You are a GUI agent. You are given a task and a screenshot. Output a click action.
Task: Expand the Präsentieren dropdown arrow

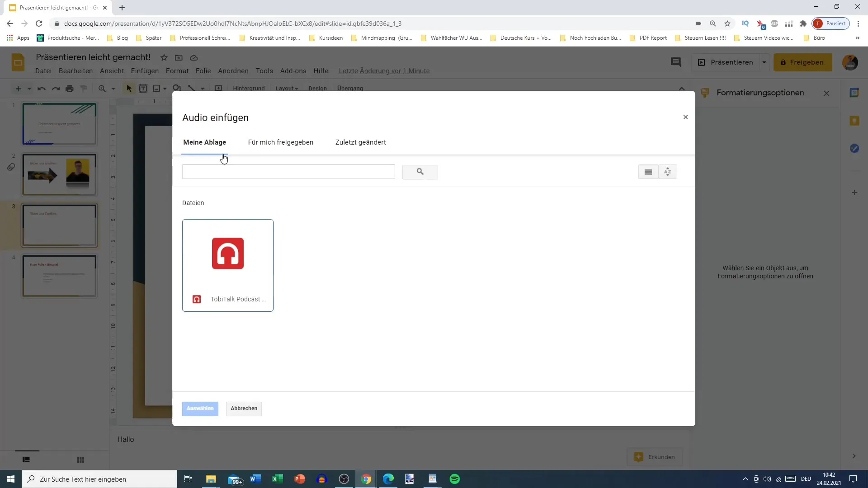[764, 62]
